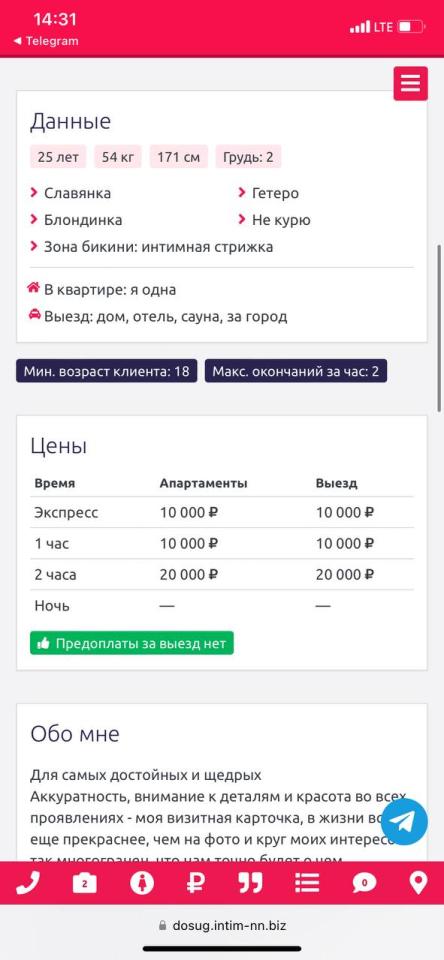Jump to prices via ruble icon
This screenshot has height=960, width=444.
coord(195,883)
